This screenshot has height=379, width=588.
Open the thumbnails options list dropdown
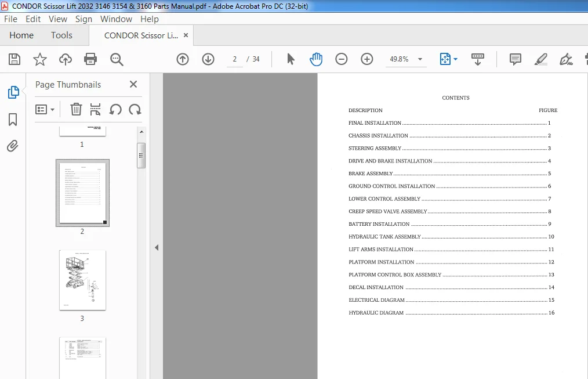pos(45,110)
